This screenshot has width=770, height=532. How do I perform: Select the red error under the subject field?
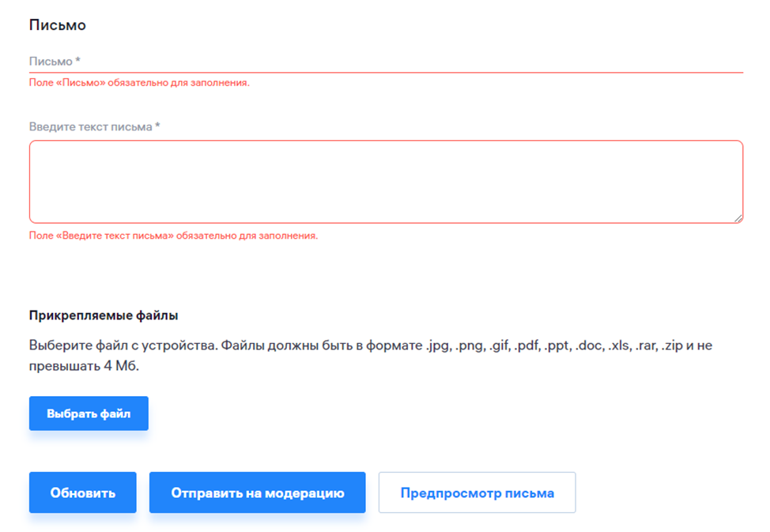[x=139, y=83]
